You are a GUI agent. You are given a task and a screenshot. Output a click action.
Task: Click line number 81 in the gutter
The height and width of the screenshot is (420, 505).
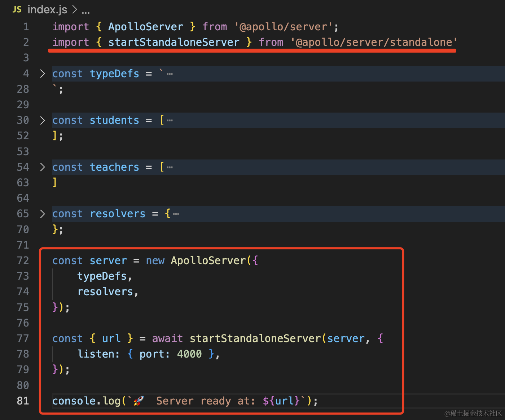[23, 401]
